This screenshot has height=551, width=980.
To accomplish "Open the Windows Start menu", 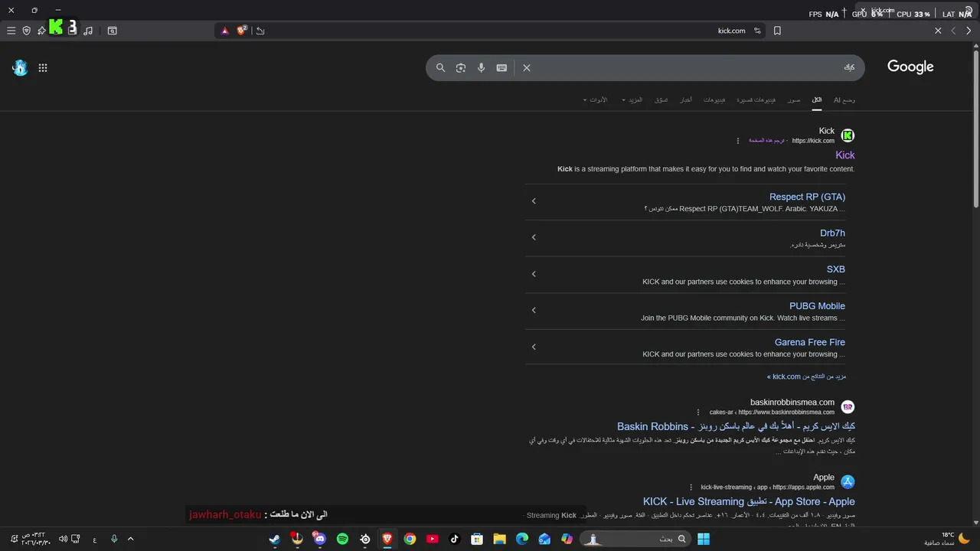I will [704, 539].
